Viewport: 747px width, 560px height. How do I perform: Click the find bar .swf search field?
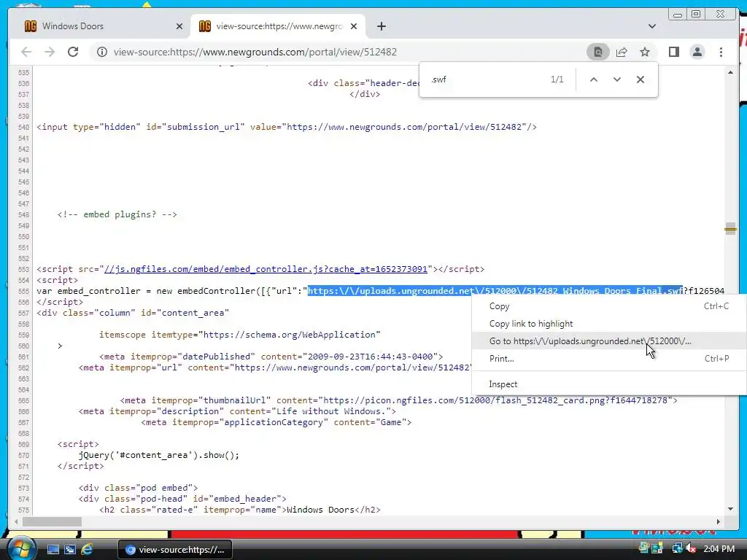point(486,79)
